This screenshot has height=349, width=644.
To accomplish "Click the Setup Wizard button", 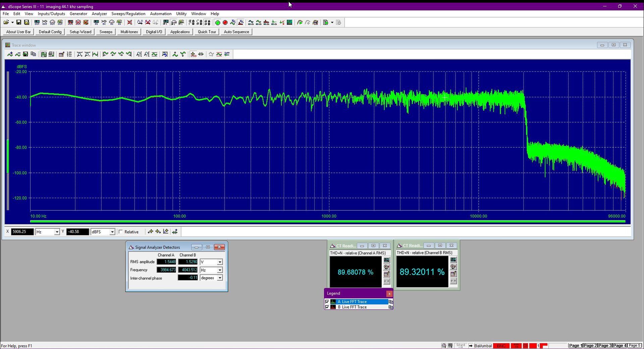I will (80, 32).
